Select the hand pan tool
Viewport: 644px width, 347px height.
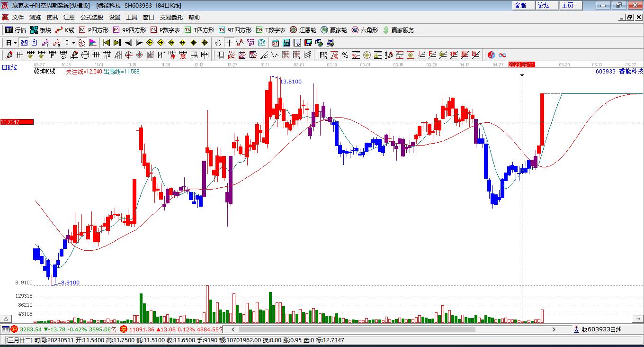pos(218,43)
